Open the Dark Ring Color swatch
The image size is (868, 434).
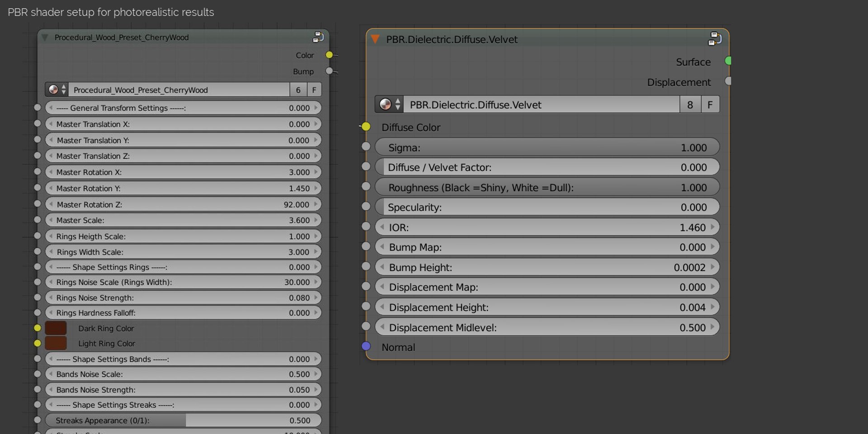tap(56, 328)
